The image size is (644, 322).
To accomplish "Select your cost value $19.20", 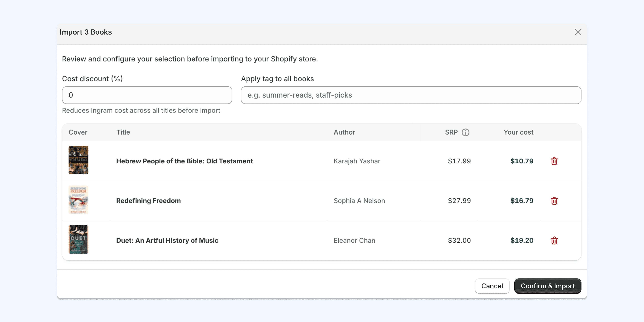I will [x=522, y=241].
